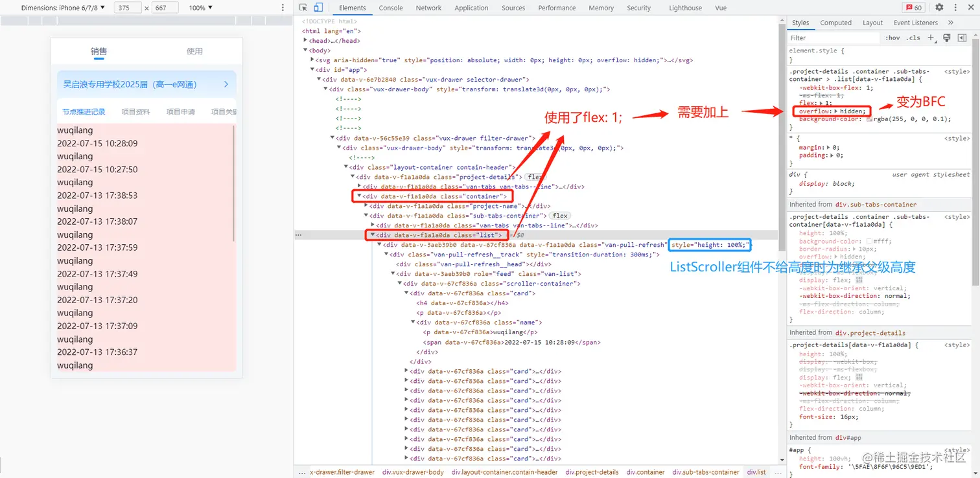Expand the svg aria-hidden node
980x478 pixels.
(312, 60)
